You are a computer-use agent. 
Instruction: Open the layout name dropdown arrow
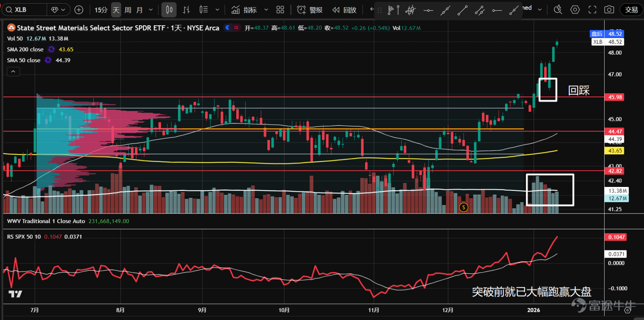coord(540,10)
